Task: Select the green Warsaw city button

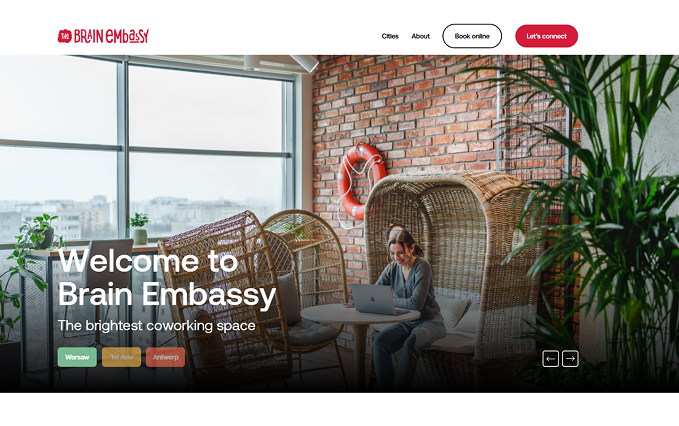Action: 77,357
